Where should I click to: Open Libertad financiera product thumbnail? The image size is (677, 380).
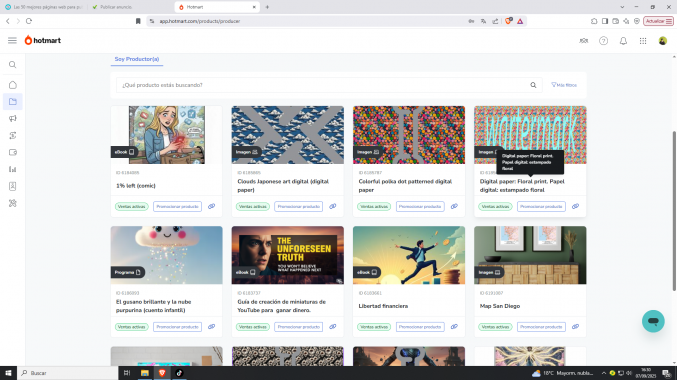409,255
